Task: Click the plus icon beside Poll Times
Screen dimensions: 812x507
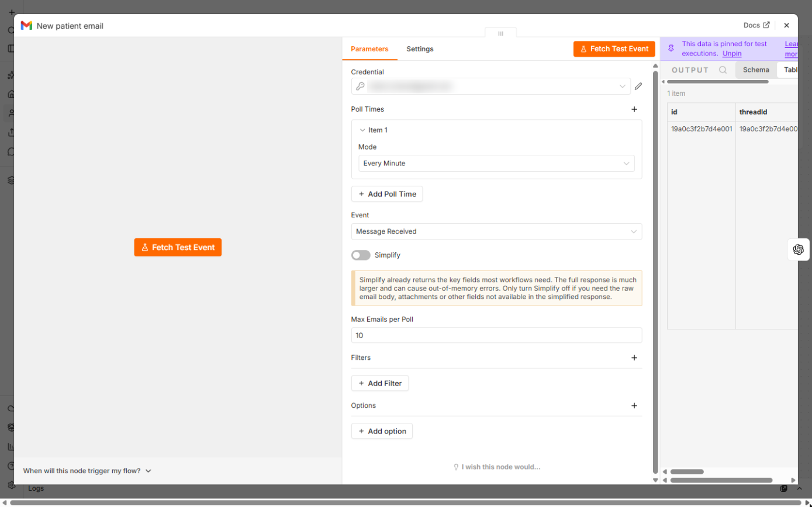Action: (x=634, y=109)
